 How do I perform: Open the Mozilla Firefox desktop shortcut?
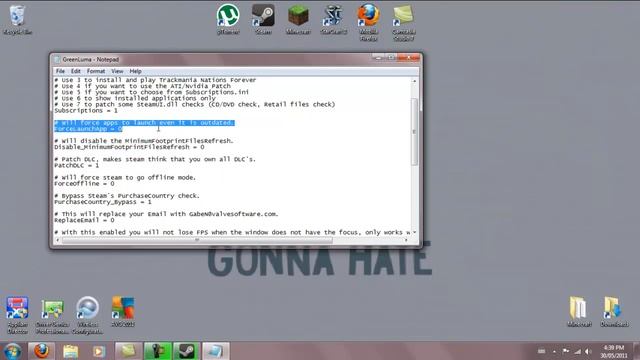click(368, 22)
